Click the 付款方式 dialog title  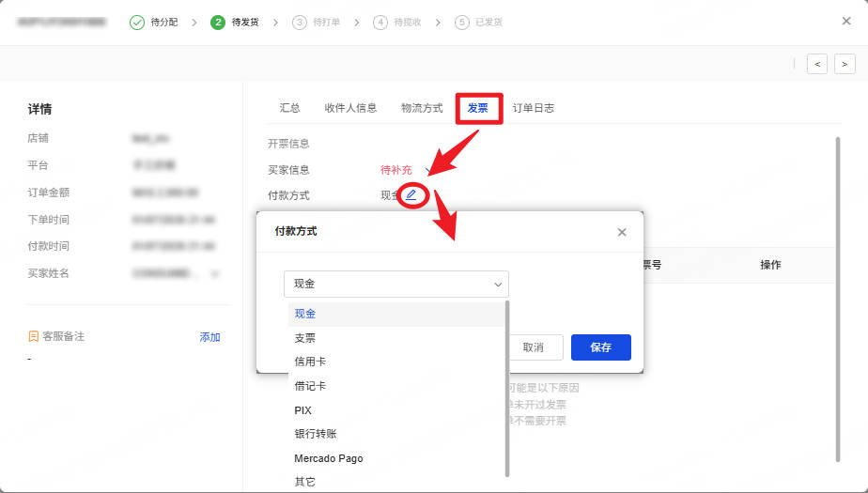click(x=296, y=231)
